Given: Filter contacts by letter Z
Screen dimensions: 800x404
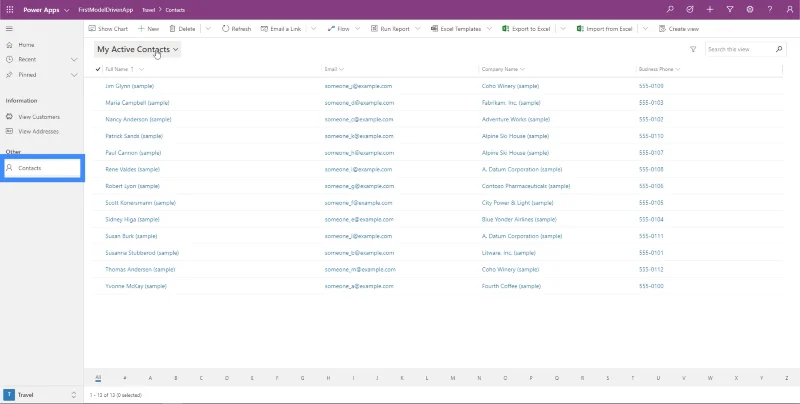Looking at the screenshot, I should [787, 378].
